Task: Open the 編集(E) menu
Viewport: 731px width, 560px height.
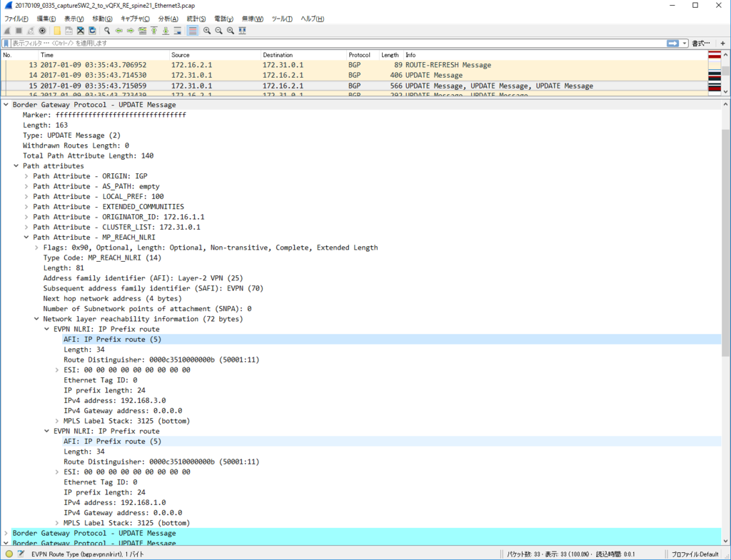Action: click(46, 19)
